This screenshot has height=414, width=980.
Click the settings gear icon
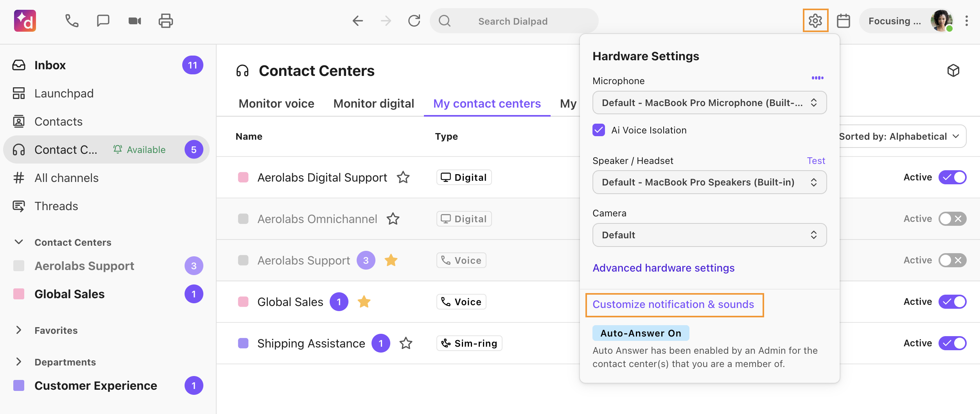point(815,21)
